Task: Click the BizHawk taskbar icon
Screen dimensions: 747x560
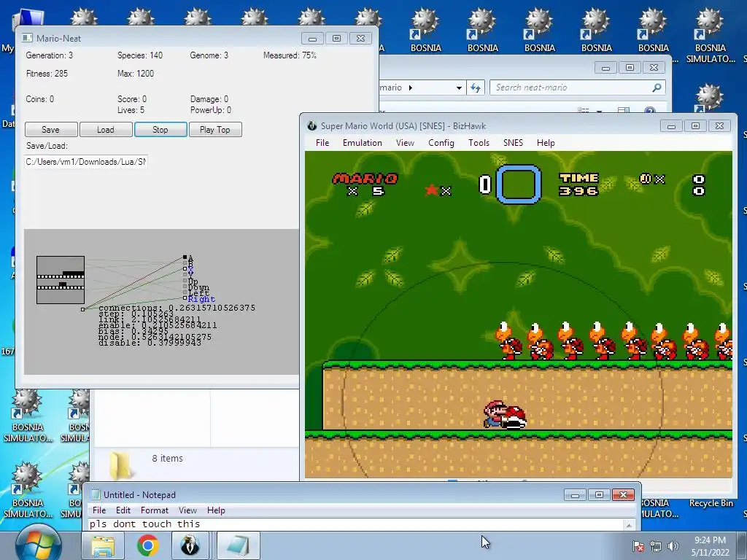Action: click(x=190, y=545)
